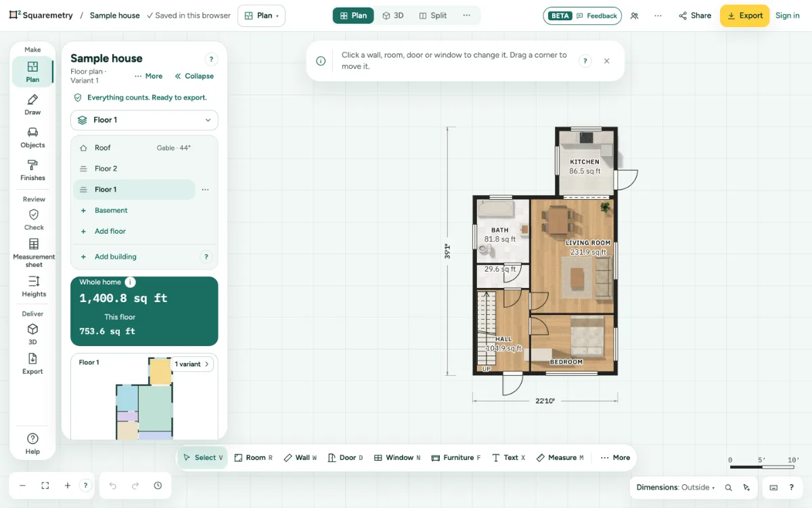
Task: Click the redo arrow
Action: click(x=135, y=486)
